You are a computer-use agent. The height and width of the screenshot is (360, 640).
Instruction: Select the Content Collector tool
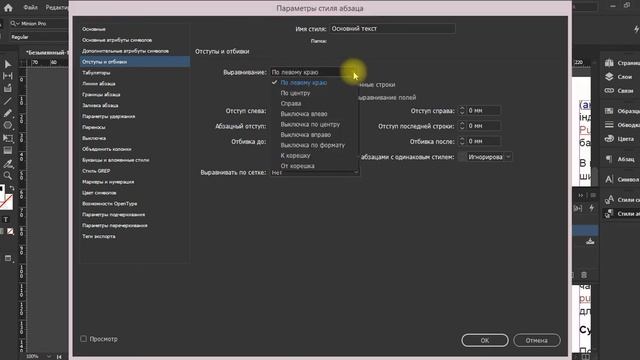point(8,88)
